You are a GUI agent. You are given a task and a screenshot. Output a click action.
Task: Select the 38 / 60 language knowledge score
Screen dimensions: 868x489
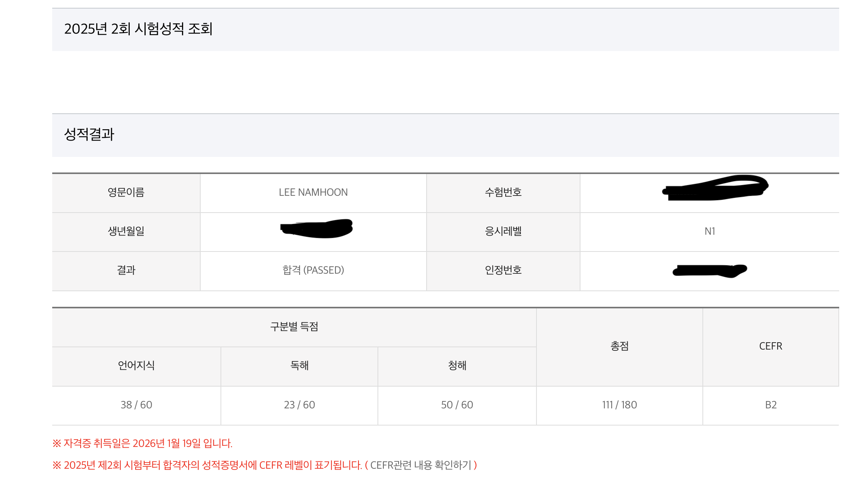point(136,405)
